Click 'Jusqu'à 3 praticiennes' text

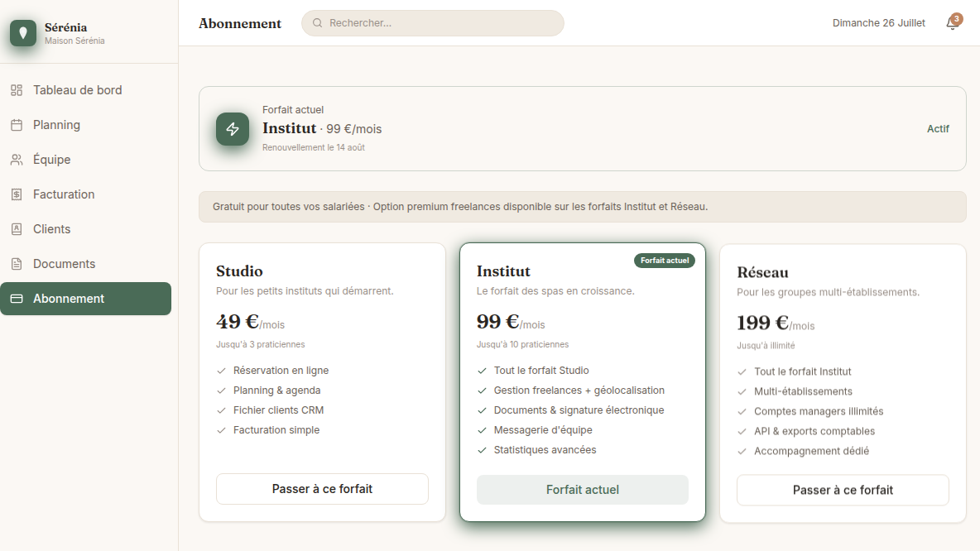click(261, 344)
